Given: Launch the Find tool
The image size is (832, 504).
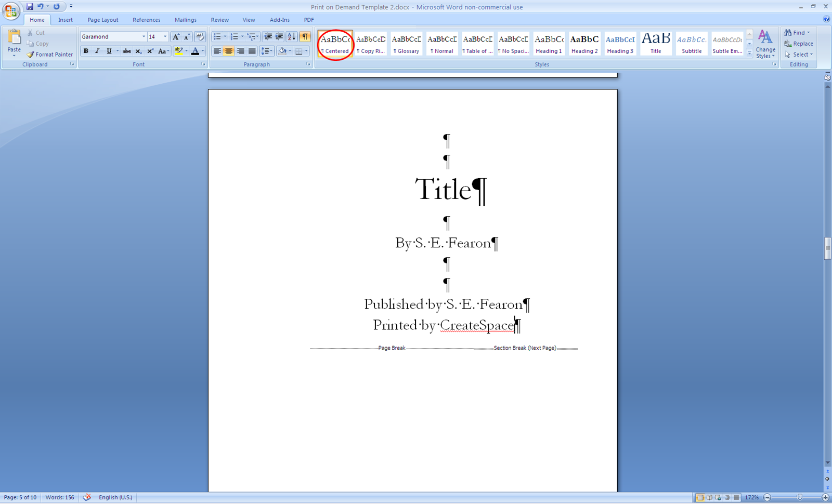Looking at the screenshot, I should click(x=796, y=32).
